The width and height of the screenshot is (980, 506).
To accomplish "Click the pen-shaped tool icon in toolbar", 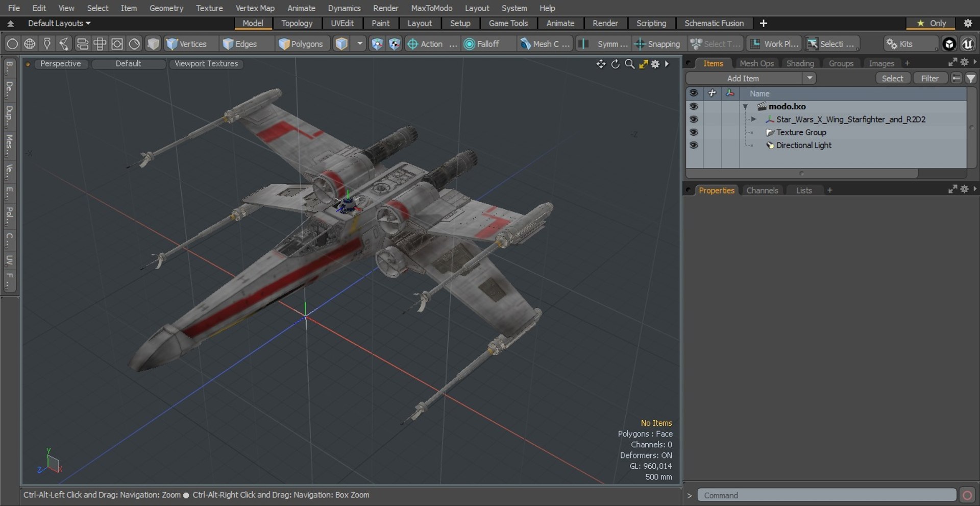I will tap(47, 44).
